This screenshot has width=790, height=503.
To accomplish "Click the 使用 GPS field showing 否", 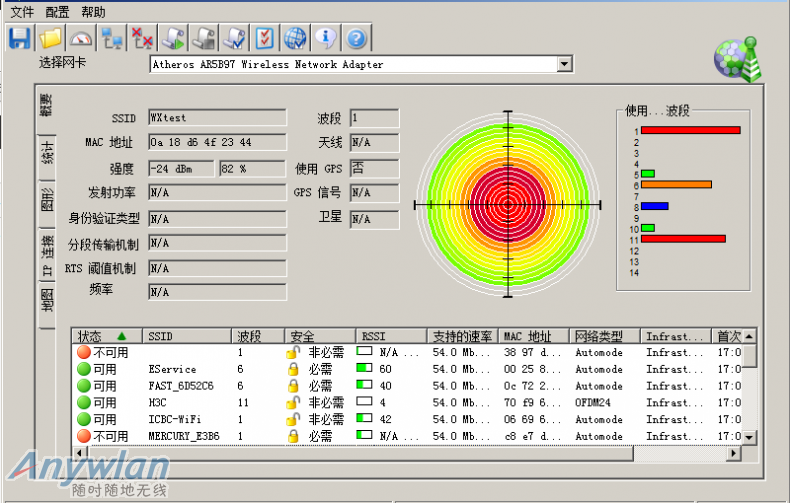I will click(374, 168).
